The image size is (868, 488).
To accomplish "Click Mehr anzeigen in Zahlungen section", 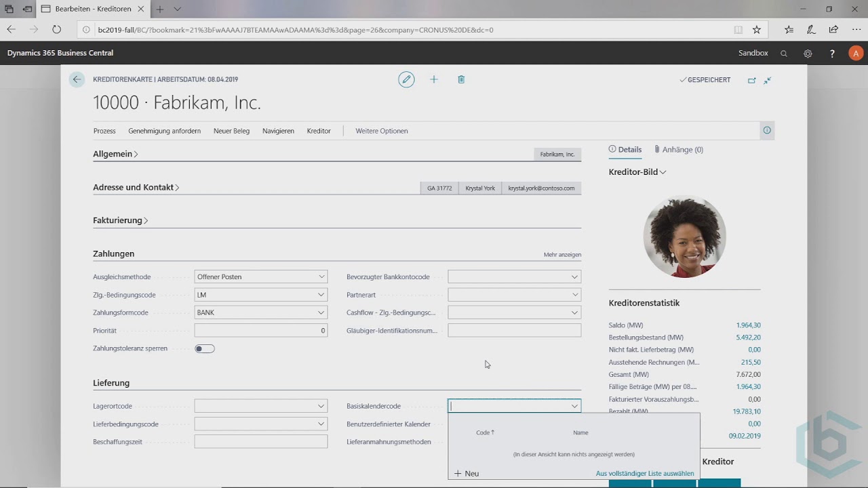I will 562,255.
